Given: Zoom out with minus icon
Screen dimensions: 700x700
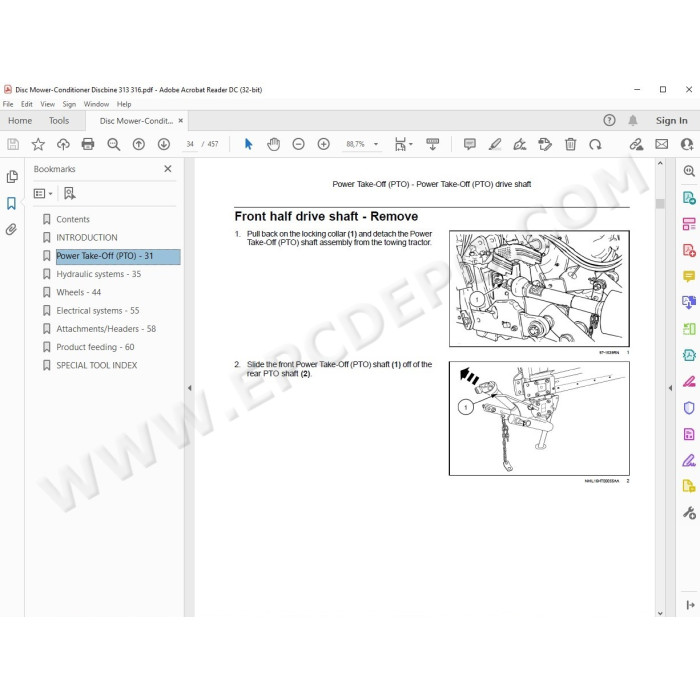Looking at the screenshot, I should click(x=298, y=144).
